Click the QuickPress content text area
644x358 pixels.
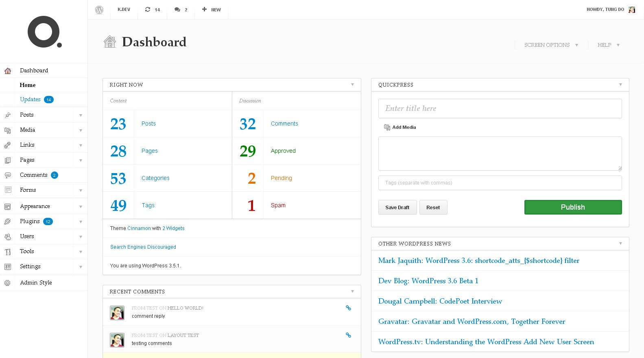point(500,154)
